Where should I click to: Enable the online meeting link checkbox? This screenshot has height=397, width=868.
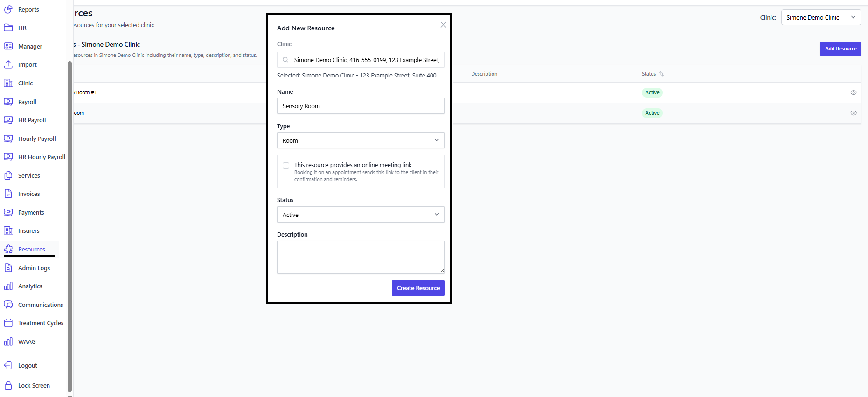[x=286, y=166]
